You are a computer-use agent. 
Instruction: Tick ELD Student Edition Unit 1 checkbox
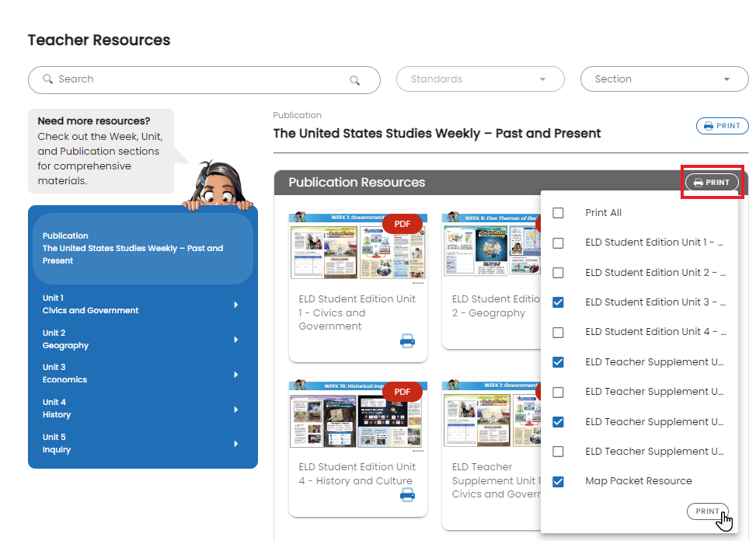(558, 243)
